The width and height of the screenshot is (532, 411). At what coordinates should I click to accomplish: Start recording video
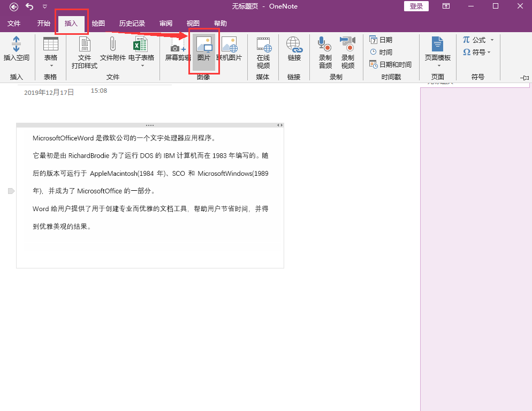(x=348, y=53)
